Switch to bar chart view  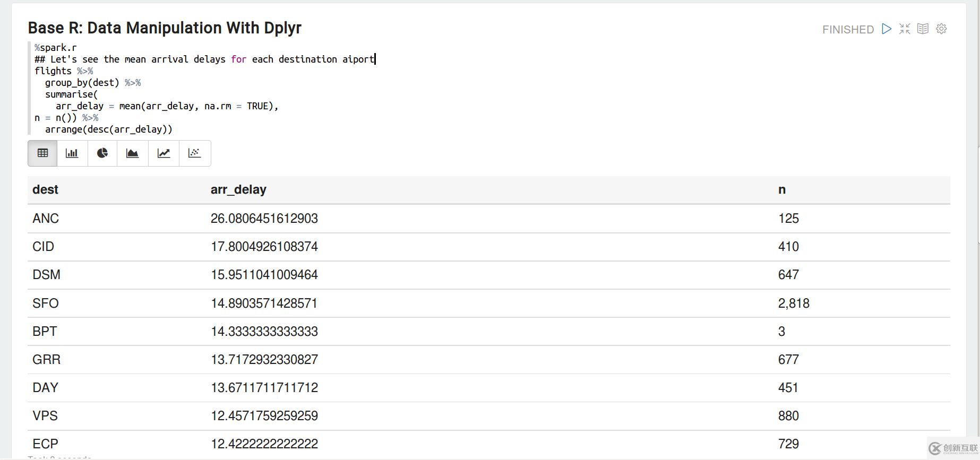click(72, 153)
